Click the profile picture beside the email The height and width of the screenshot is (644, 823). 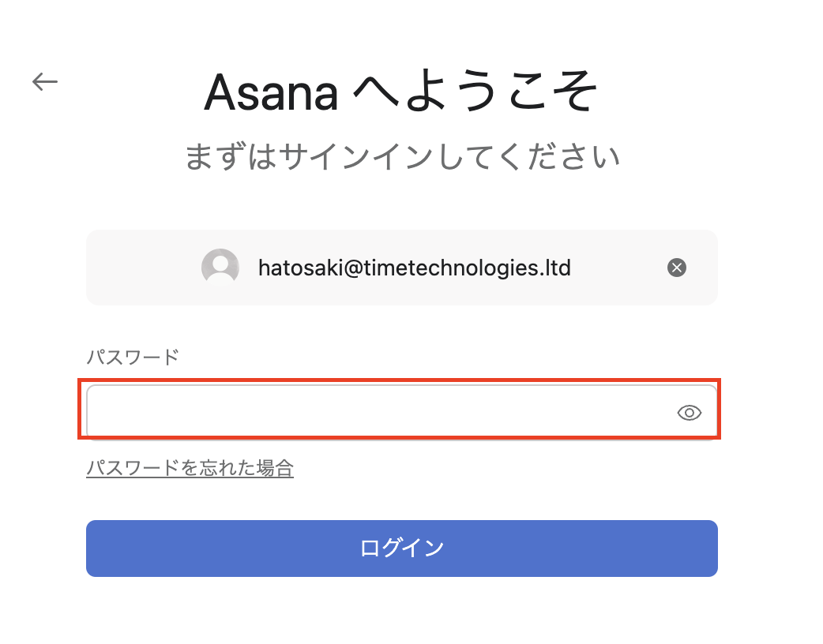(x=220, y=268)
